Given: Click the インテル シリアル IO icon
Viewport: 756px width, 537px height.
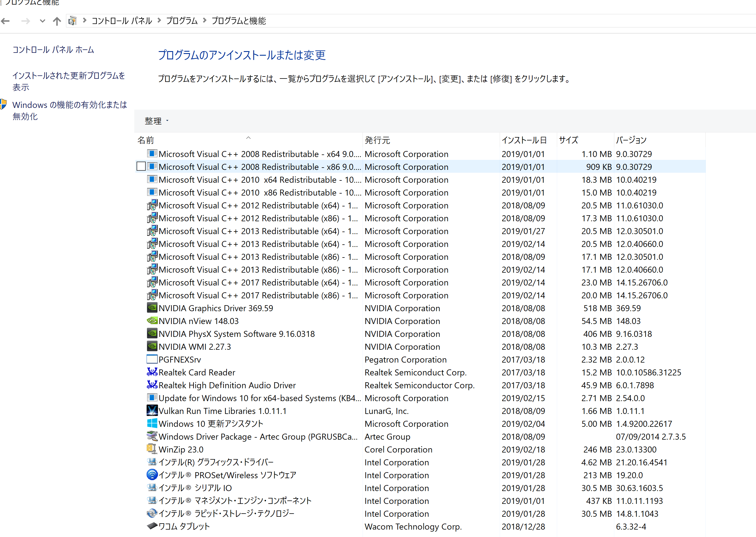Looking at the screenshot, I should 152,488.
